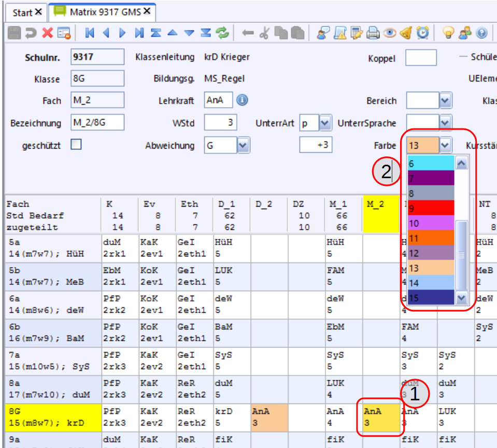Click the blue down triangle icon
Screen dimensions: 497x448
click(189, 33)
